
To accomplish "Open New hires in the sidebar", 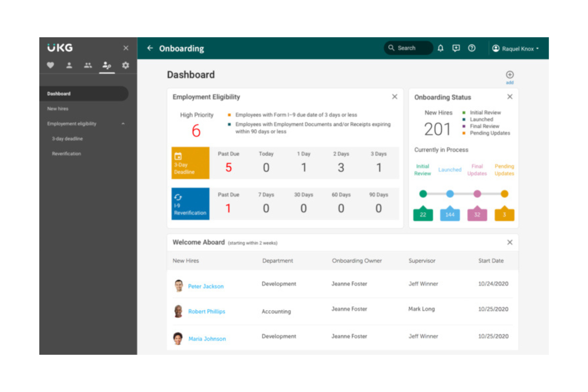I will 58,109.
